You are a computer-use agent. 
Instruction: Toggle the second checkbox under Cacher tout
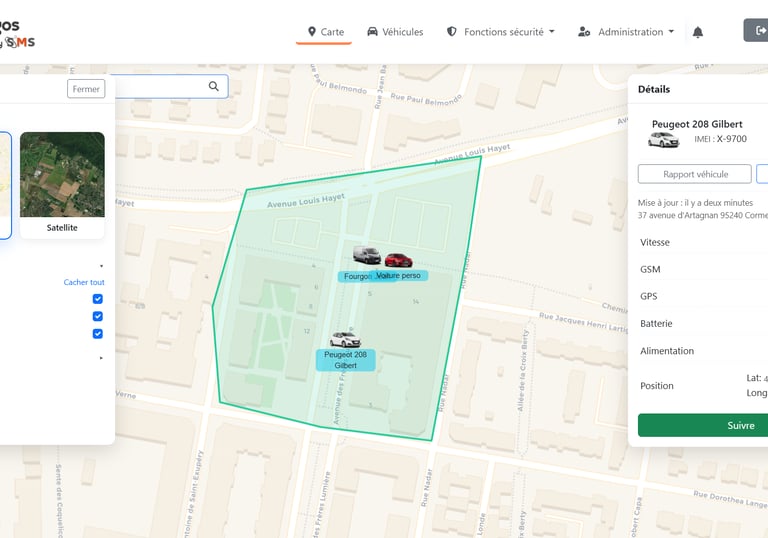(97, 317)
